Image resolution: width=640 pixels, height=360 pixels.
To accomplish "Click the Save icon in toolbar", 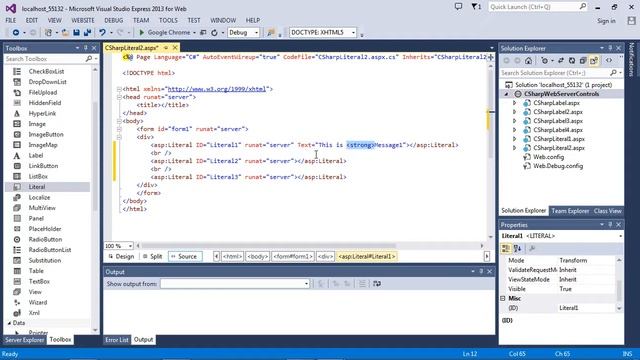I will (x=76, y=32).
